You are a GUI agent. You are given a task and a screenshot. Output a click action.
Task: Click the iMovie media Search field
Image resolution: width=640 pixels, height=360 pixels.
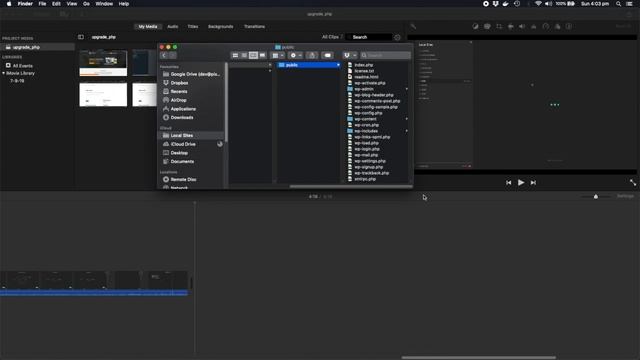click(x=369, y=37)
